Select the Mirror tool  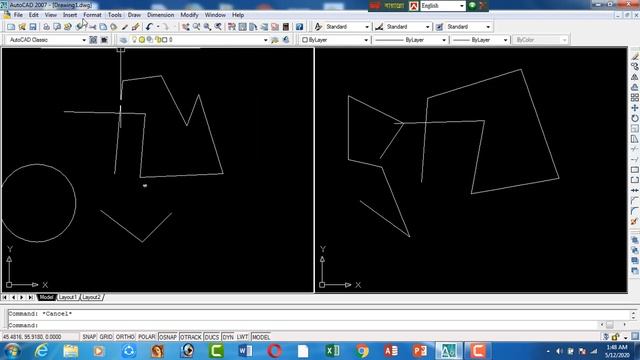pyautogui.click(x=635, y=77)
